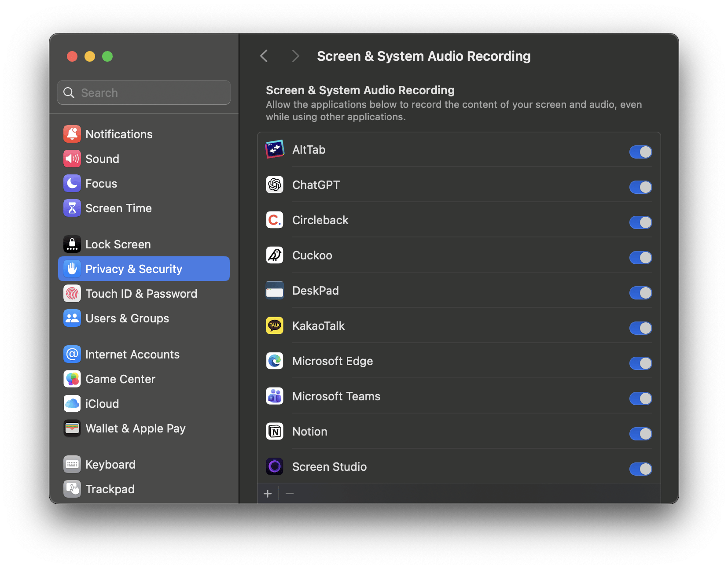This screenshot has height=569, width=728.
Task: Click the green full-screen window button
Action: coord(107,56)
